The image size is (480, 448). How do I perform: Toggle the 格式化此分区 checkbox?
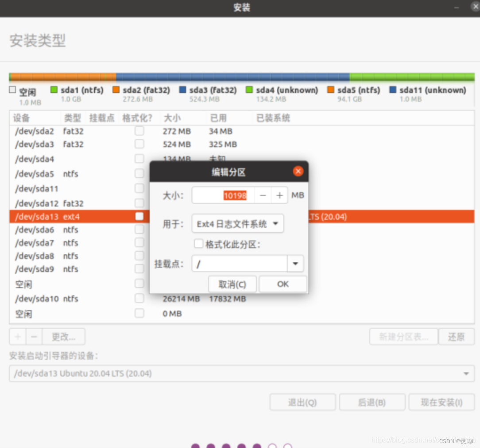pos(198,244)
